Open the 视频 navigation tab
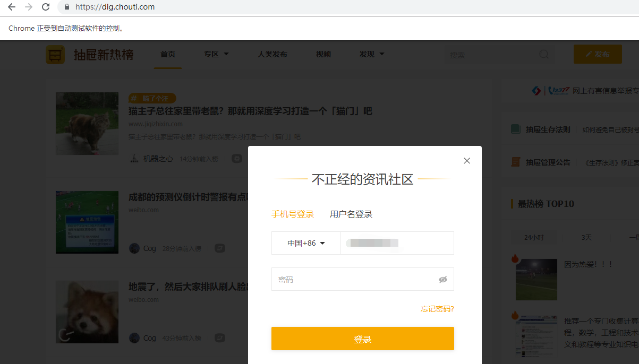This screenshot has width=639, height=364. pyautogui.click(x=323, y=54)
